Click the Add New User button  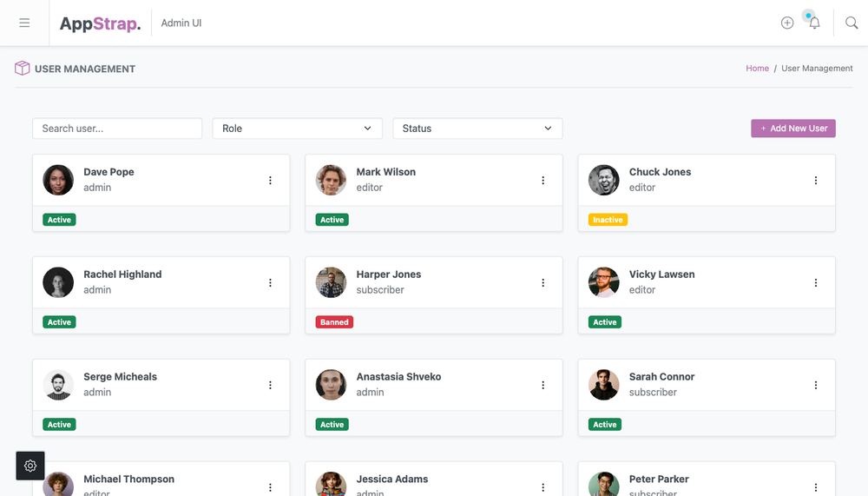pos(793,128)
